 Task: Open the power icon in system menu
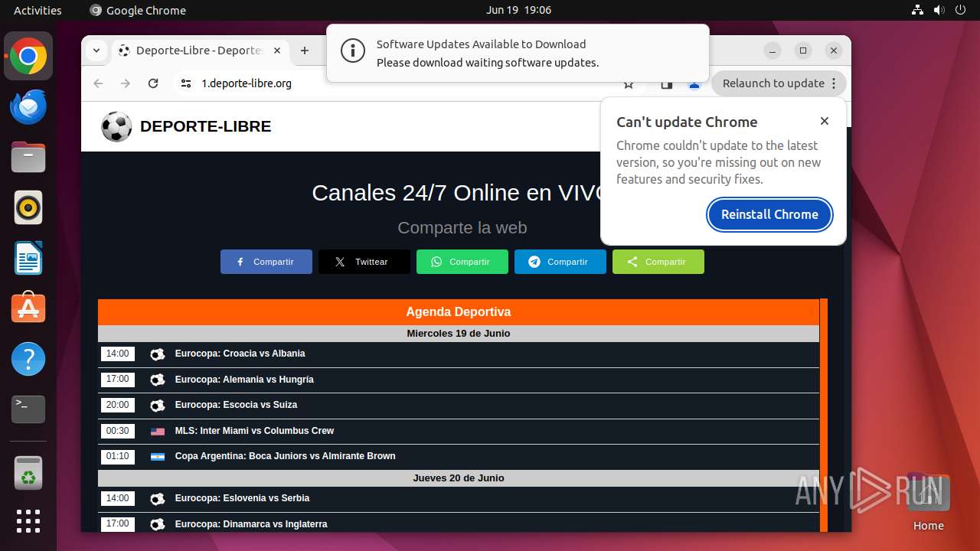961,10
